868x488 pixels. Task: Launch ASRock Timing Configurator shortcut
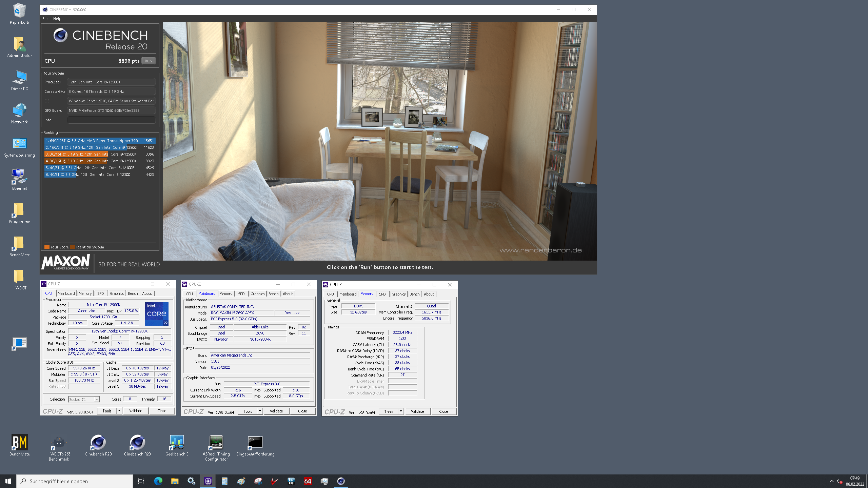tap(216, 448)
